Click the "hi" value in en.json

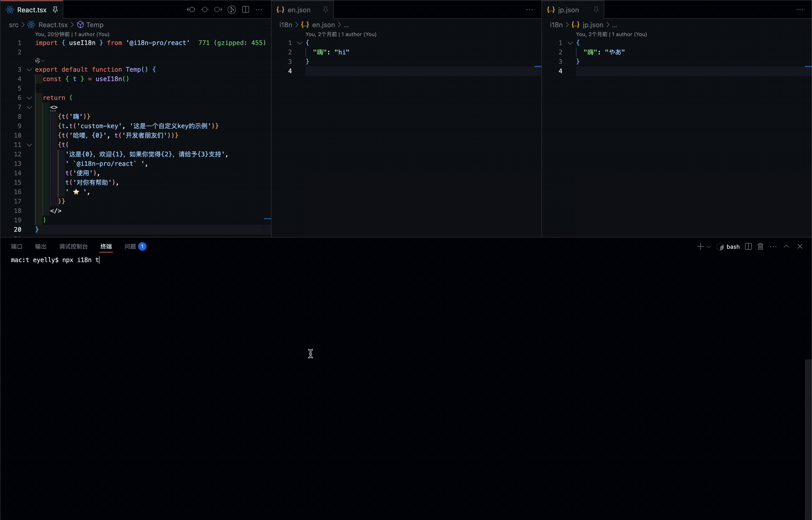point(342,52)
